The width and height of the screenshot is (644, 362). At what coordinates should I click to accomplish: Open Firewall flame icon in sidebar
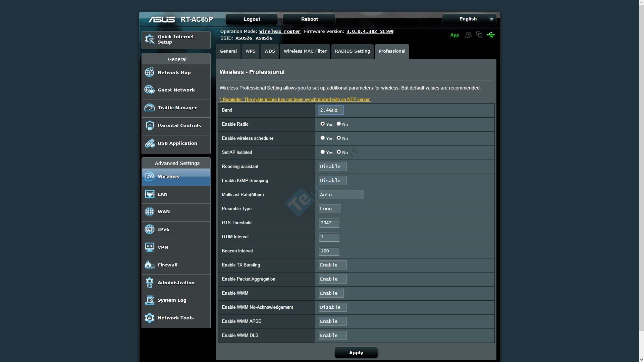pyautogui.click(x=149, y=265)
